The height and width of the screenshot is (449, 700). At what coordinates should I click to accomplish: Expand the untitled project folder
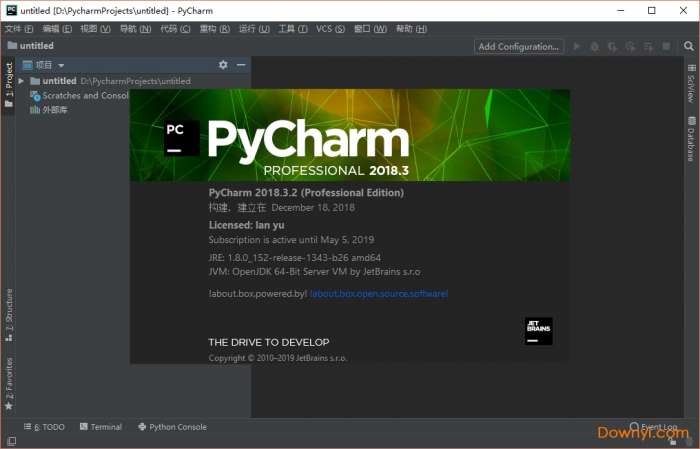coord(21,81)
